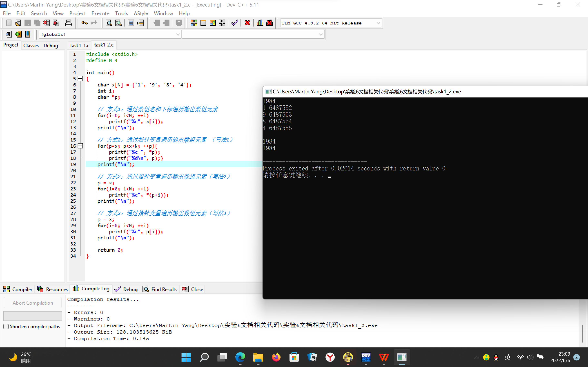The image size is (588, 367).
Task: Click the Undo arrow icon
Action: point(84,23)
